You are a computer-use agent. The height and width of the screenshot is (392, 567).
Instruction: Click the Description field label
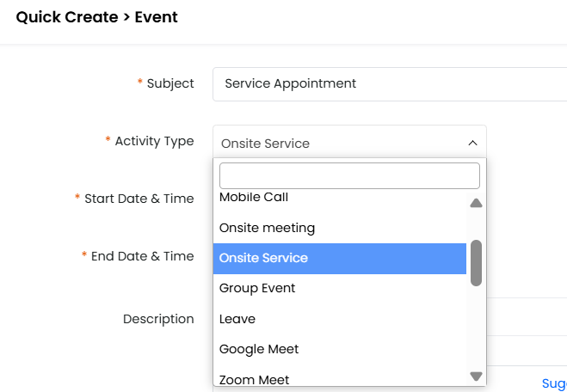coord(158,319)
